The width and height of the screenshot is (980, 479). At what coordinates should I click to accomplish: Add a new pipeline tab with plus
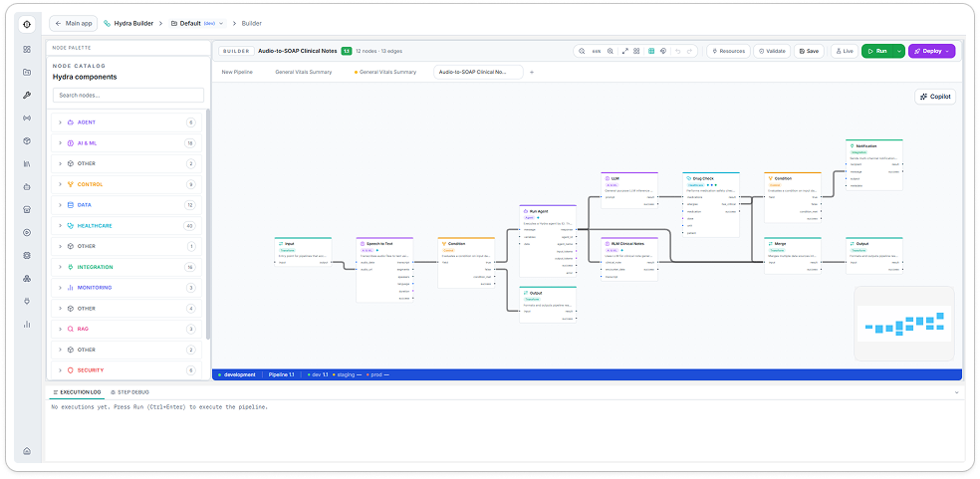tap(532, 72)
